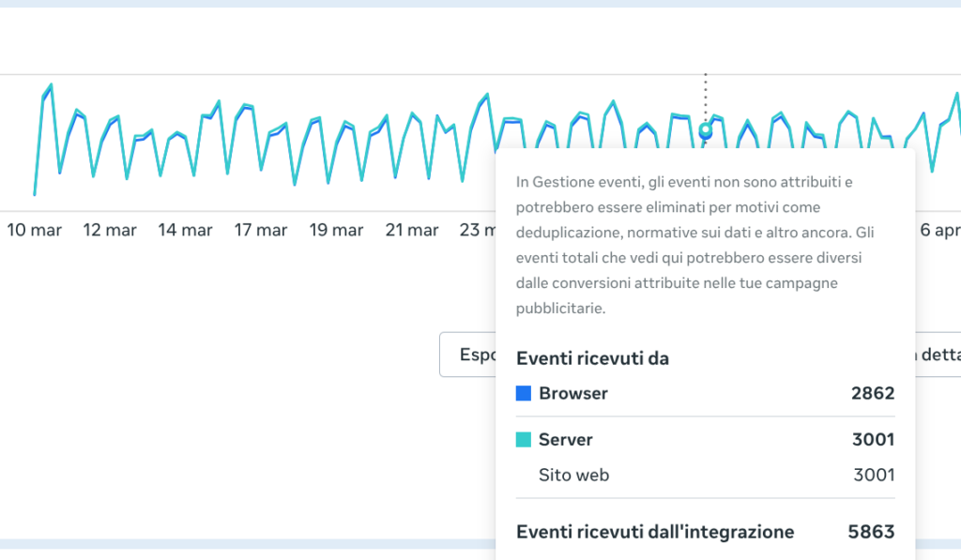Click the 'In Gestione eventi' tooltip paragraph
The width and height of the screenshot is (961, 560).
point(695,245)
